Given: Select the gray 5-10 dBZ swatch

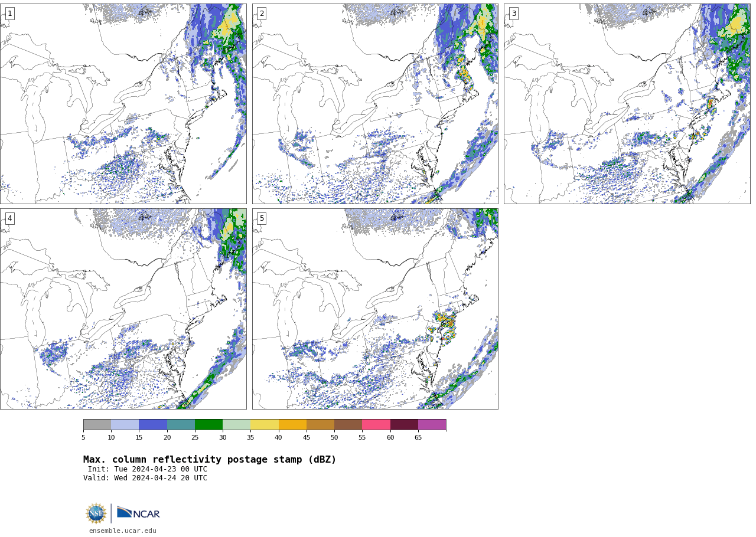Looking at the screenshot, I should click(x=97, y=425).
